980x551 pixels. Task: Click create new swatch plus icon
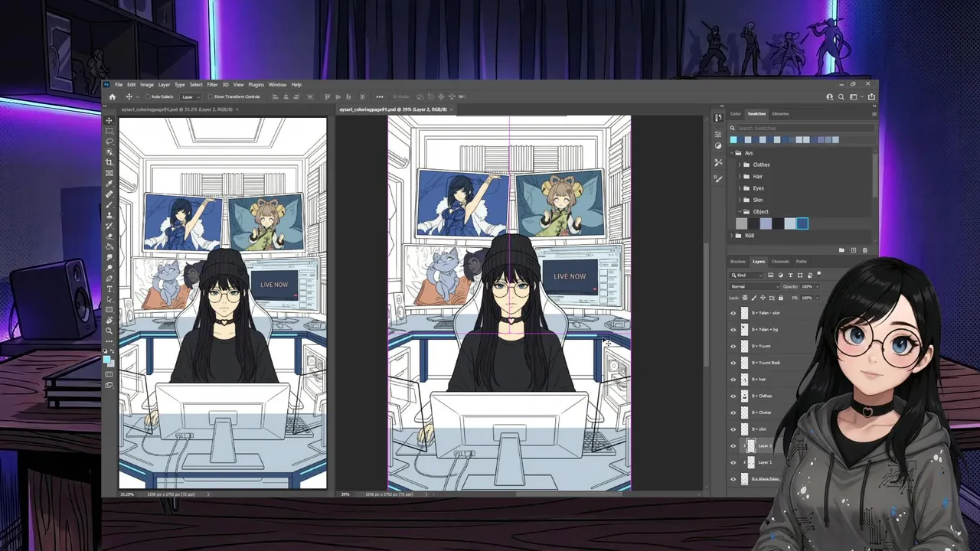(854, 250)
